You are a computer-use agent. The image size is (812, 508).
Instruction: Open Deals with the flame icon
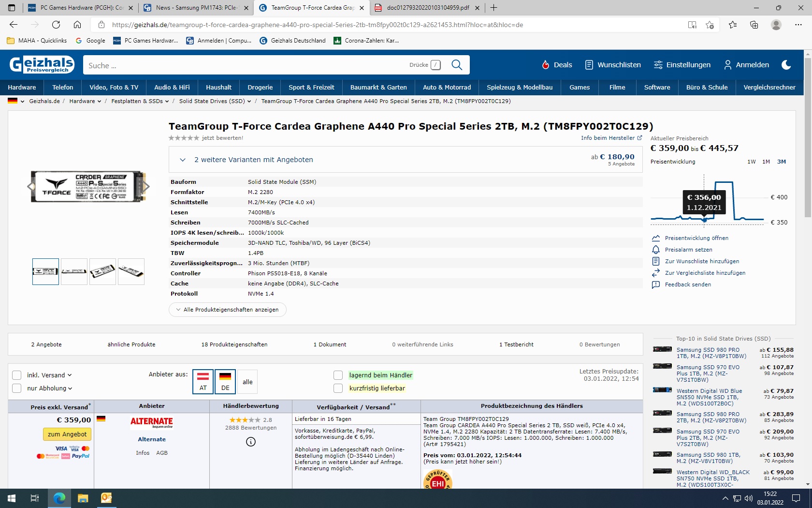pos(556,65)
